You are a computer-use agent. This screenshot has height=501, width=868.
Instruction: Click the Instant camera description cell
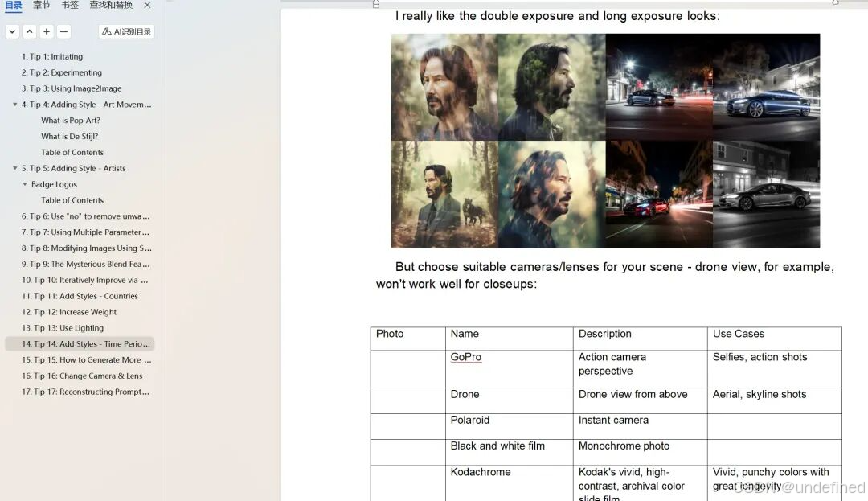click(640, 426)
